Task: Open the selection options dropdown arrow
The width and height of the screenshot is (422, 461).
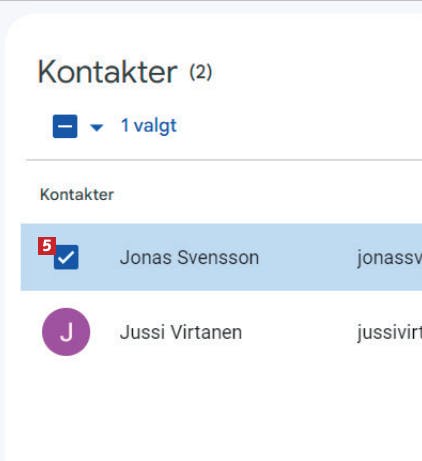Action: (97, 127)
